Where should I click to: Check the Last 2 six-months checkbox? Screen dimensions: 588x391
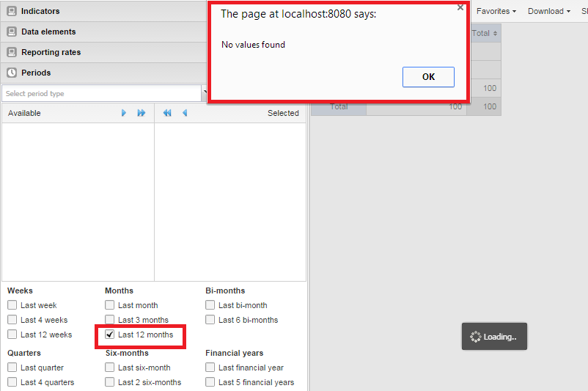click(109, 381)
